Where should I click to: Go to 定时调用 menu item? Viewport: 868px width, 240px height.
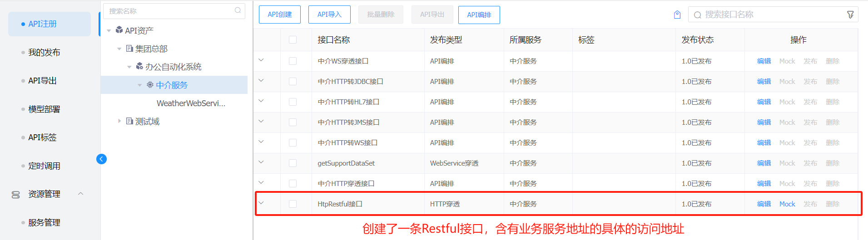(44, 166)
